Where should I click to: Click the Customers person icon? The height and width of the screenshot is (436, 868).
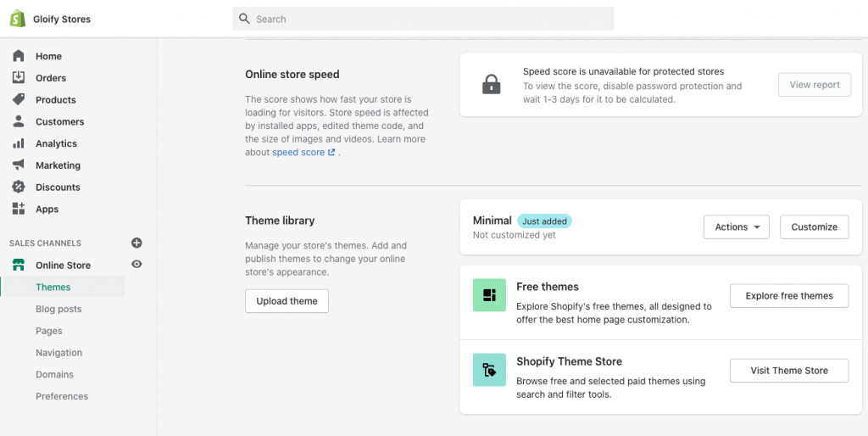click(19, 121)
